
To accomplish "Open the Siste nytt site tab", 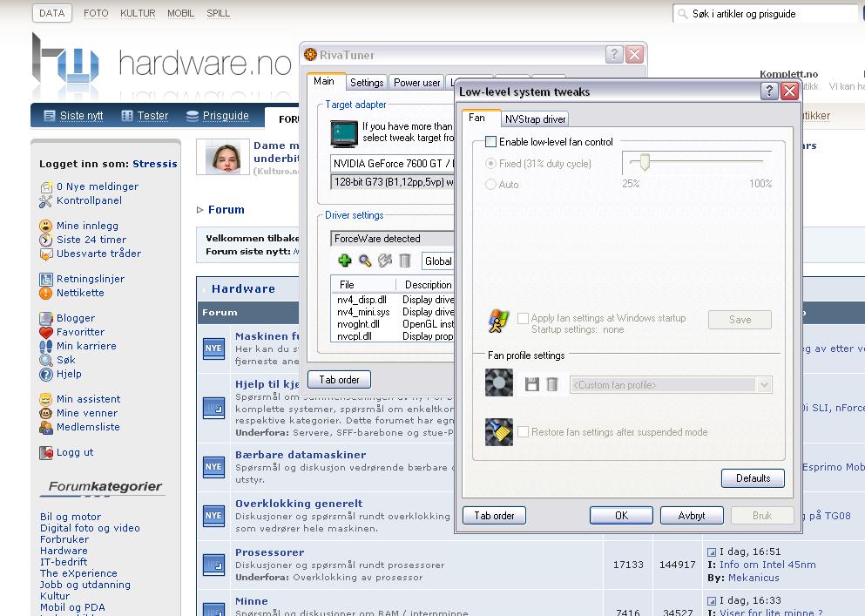I will [73, 115].
